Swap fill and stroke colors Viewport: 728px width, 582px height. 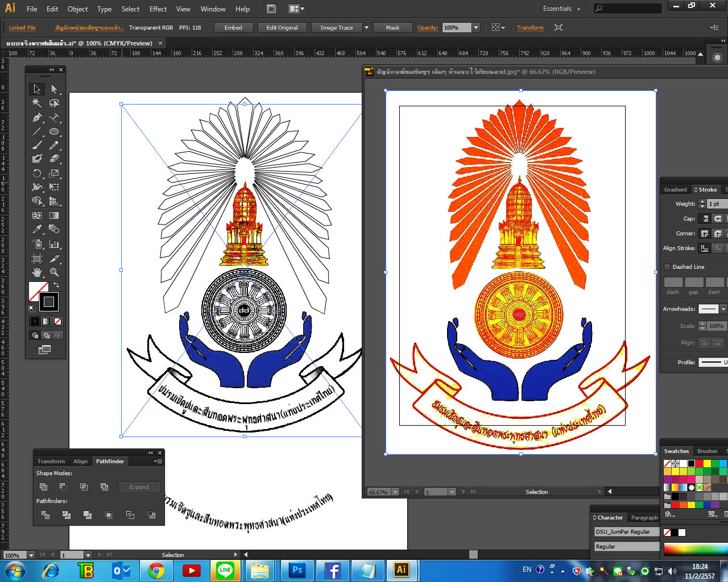56,285
